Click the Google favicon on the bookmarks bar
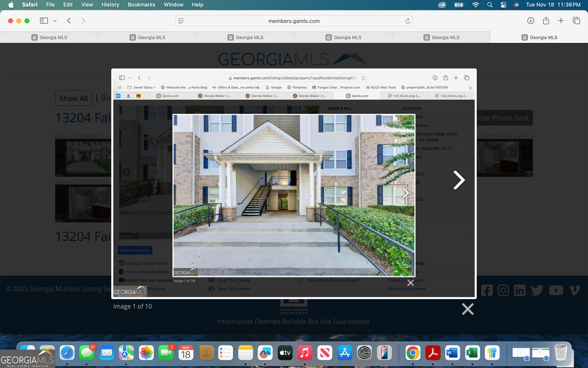The height and width of the screenshot is (368, 588). (x=267, y=87)
